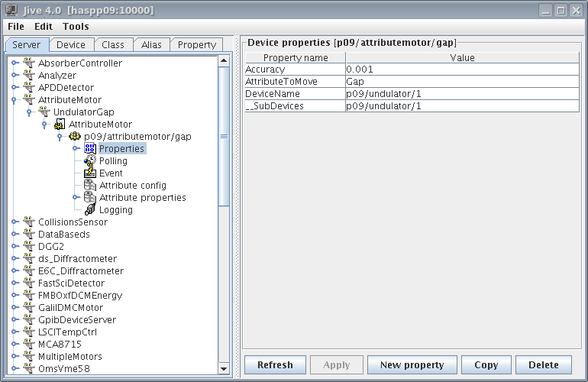The height and width of the screenshot is (382, 588).
Task: Click the DGG2 server icon
Action: tap(29, 247)
